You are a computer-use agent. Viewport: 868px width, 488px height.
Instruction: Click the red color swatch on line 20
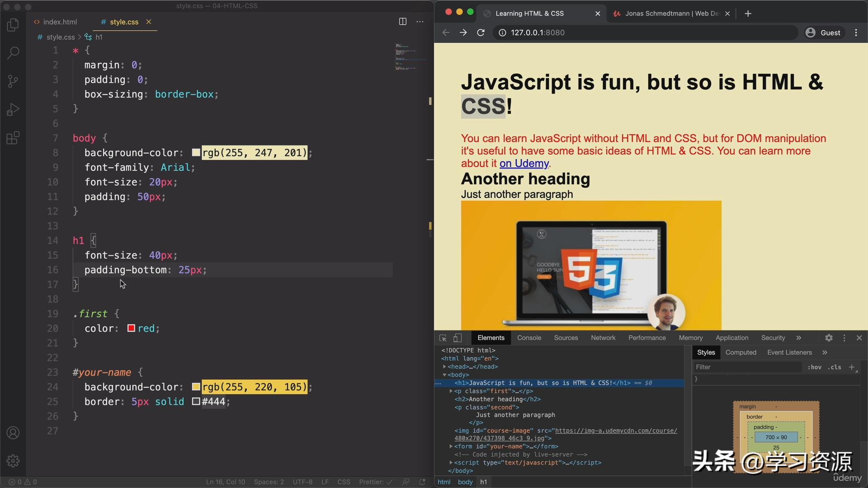131,328
